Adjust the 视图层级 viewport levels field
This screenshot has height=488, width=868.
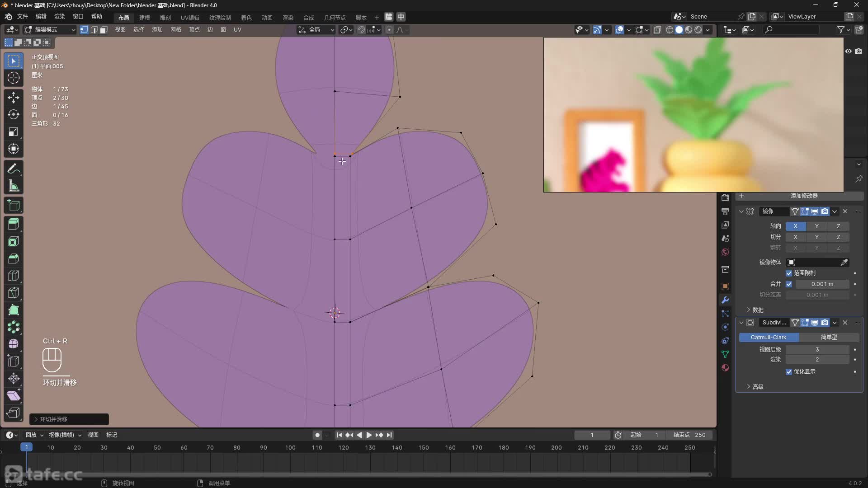coord(817,350)
